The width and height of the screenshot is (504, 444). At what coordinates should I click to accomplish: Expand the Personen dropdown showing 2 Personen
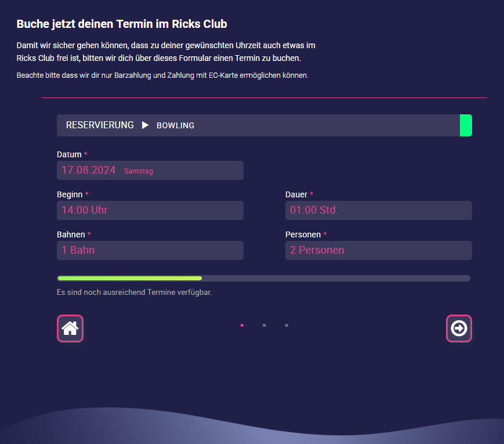pyautogui.click(x=378, y=250)
